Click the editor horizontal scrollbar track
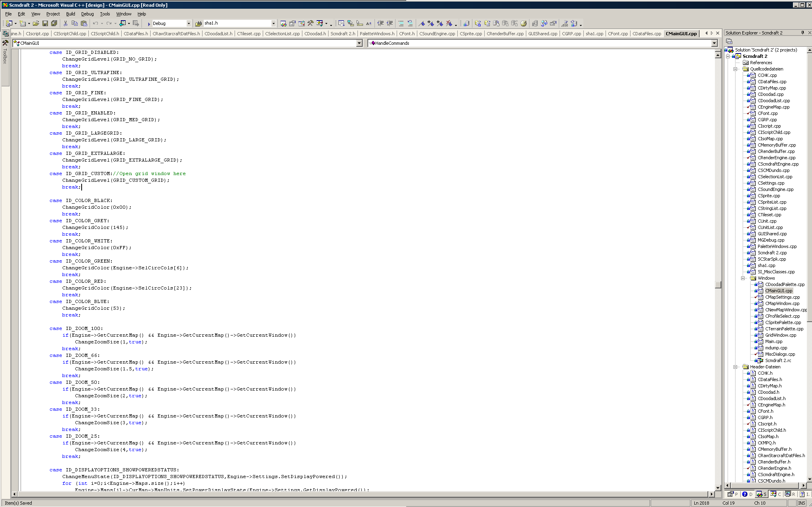This screenshot has width=812, height=507. point(362,494)
